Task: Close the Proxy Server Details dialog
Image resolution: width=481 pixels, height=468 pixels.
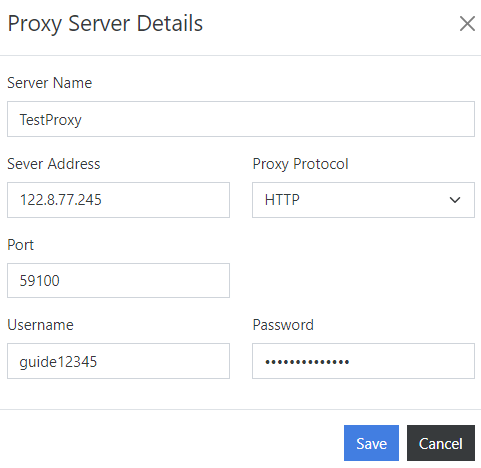Action: tap(467, 24)
